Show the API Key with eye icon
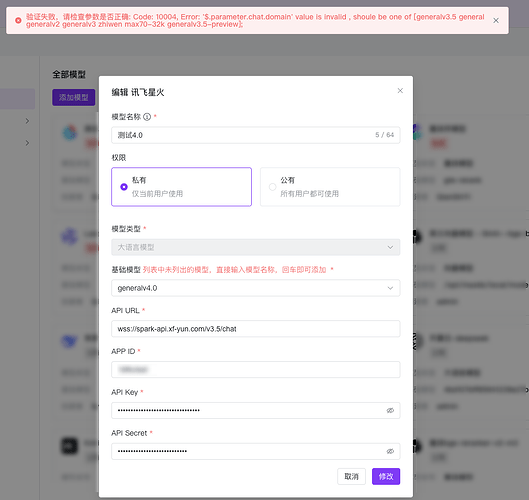Image resolution: width=529 pixels, height=500 pixels. (390, 410)
